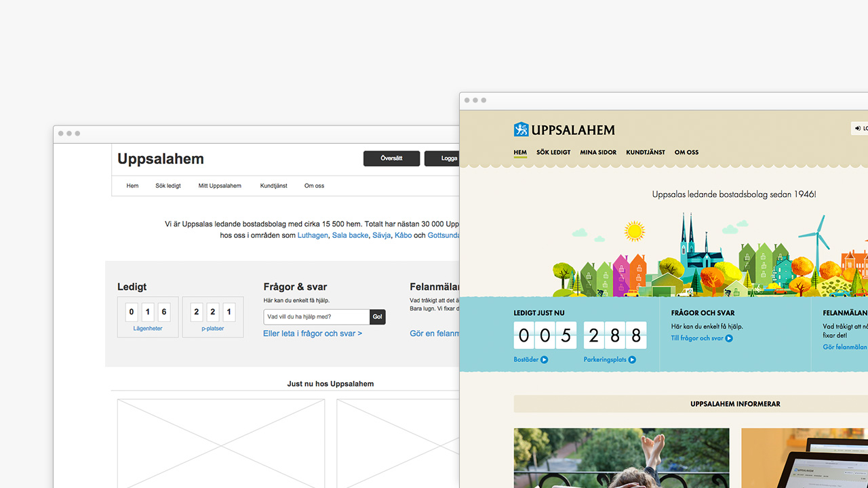Open Sök ledigt in the wireframe window menu
868x488 pixels.
pos(168,186)
